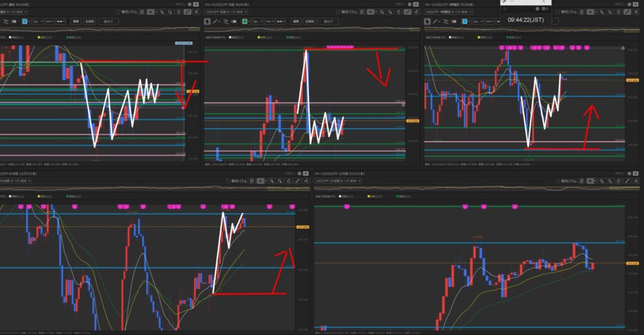Enable 取引パネル checkbox in 4-hour chart panel
Viewport: 644px width, 335px height.
tap(558, 12)
